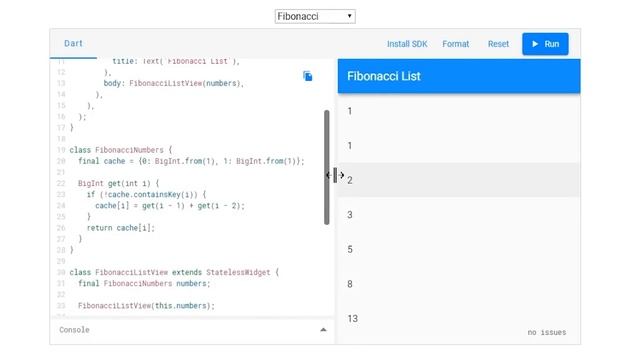
Task: Click the play icon on Run
Action: click(535, 44)
